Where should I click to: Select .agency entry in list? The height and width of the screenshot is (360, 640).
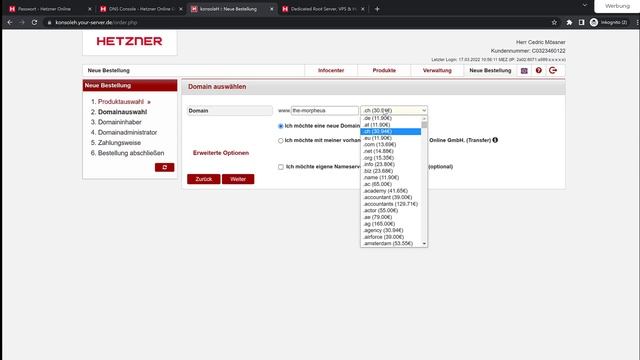[x=391, y=230]
